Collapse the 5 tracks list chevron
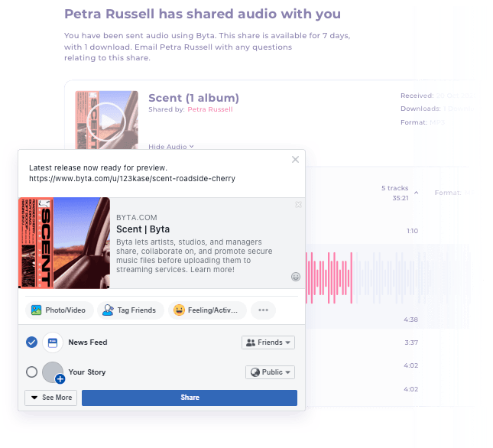This screenshot has width=493, height=448. click(417, 193)
